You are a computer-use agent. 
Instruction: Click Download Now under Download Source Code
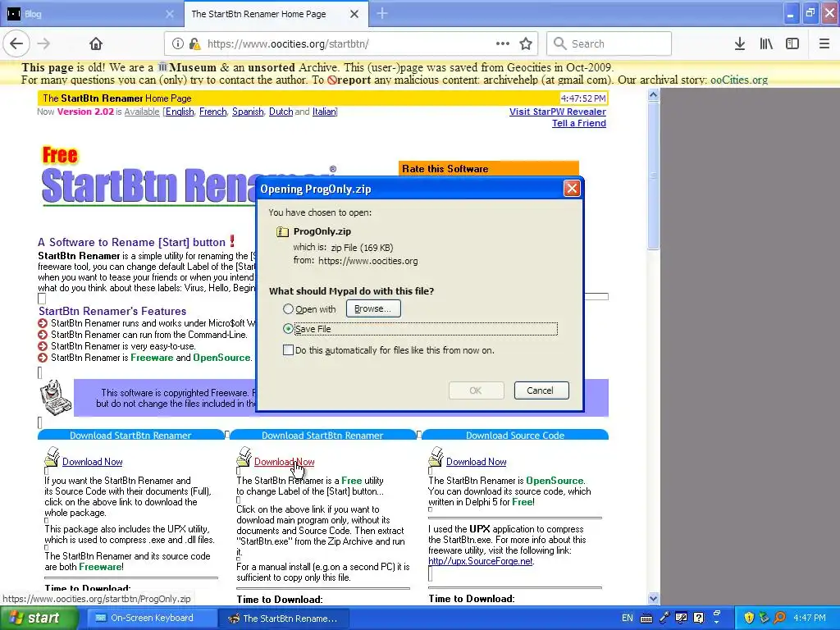click(x=477, y=462)
